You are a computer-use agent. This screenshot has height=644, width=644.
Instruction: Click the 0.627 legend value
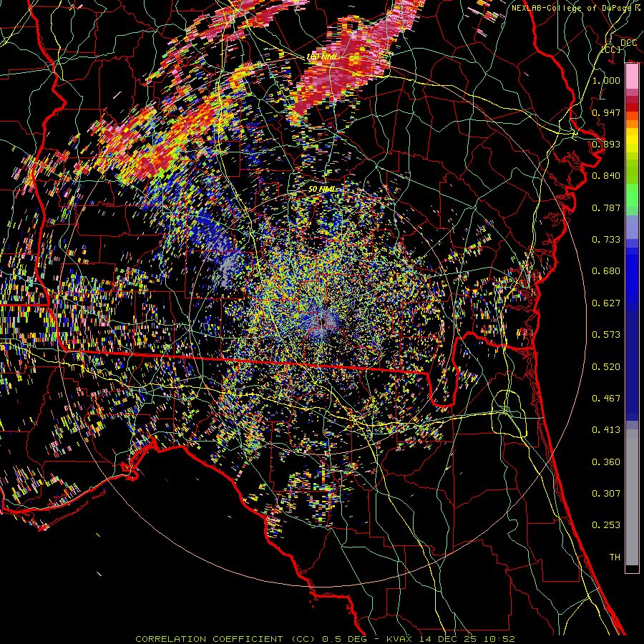click(606, 303)
